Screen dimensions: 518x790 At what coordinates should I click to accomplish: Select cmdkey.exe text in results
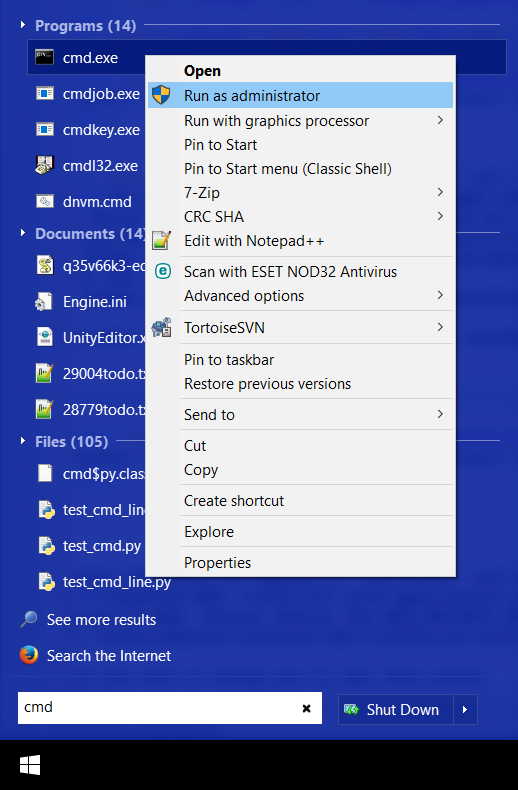pos(101,130)
